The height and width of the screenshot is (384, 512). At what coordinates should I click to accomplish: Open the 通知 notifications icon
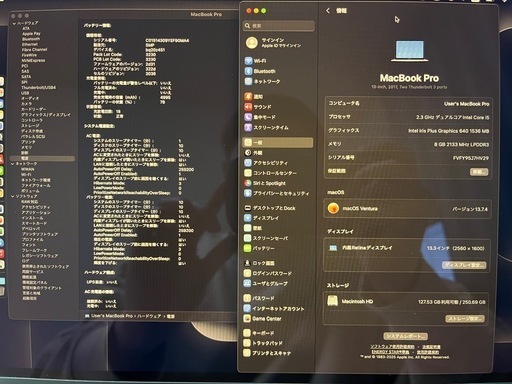(248, 97)
